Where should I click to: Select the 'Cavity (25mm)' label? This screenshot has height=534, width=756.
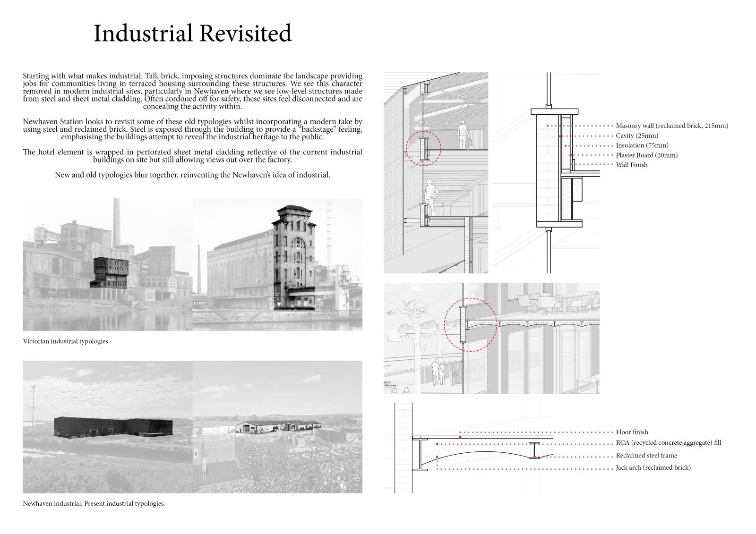637,136
